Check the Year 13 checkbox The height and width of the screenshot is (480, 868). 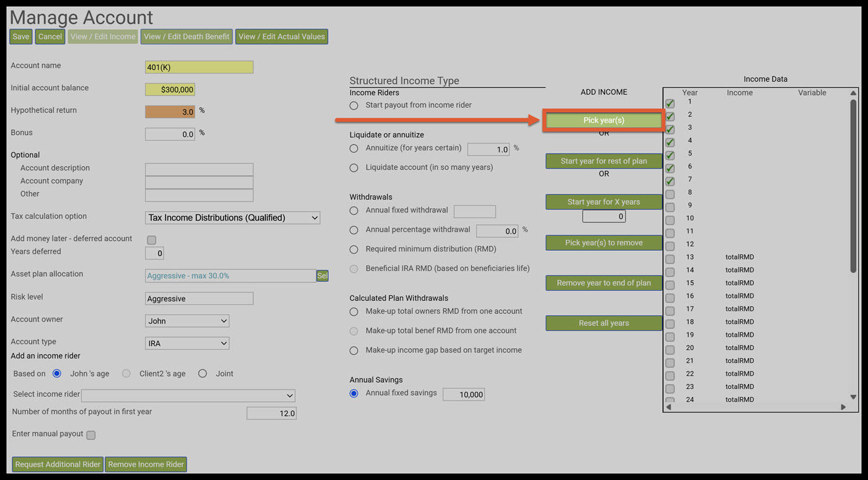coord(670,259)
